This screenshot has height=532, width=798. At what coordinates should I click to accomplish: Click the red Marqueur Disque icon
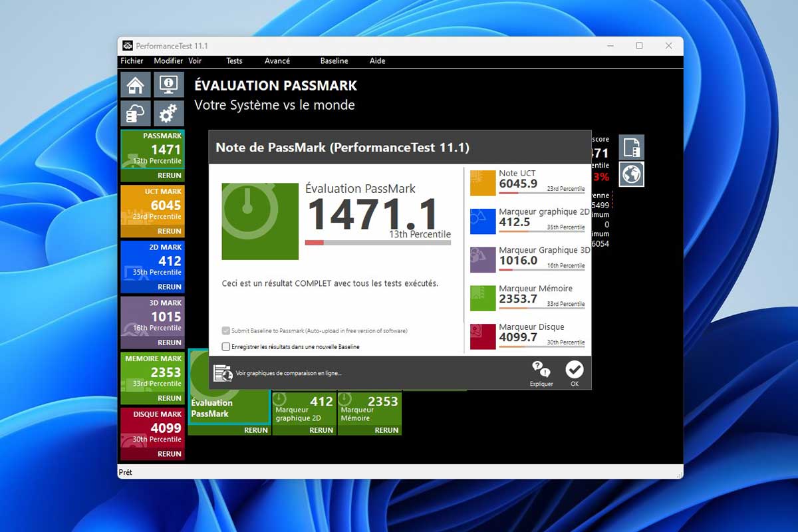pos(483,336)
